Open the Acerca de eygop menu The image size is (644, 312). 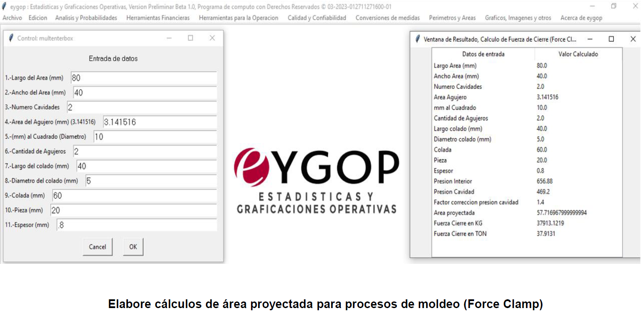click(581, 18)
